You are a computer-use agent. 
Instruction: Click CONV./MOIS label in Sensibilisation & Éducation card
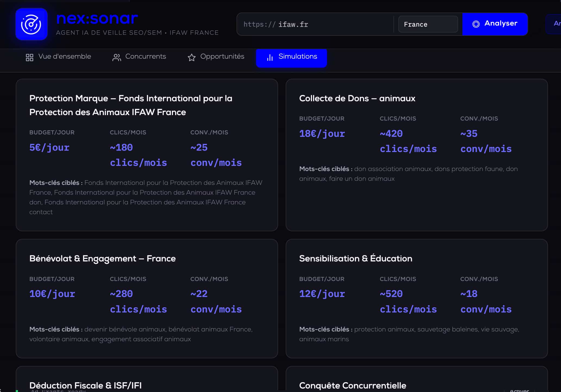[479, 279]
